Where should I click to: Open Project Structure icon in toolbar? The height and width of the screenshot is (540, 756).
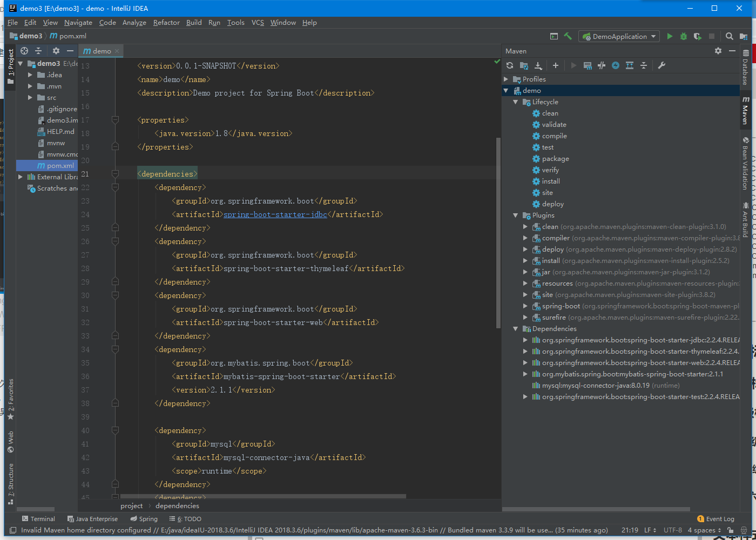click(x=744, y=36)
